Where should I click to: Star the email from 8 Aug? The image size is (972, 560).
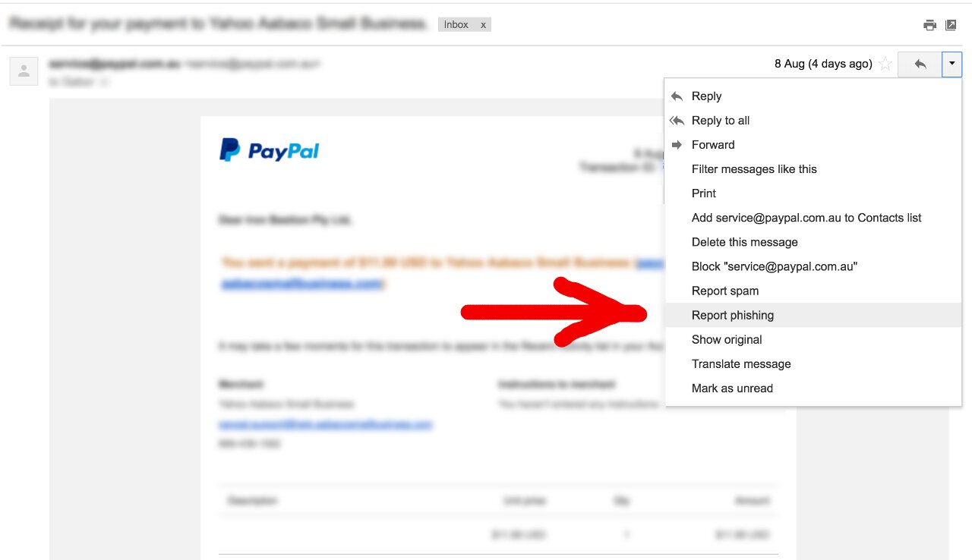(x=885, y=64)
